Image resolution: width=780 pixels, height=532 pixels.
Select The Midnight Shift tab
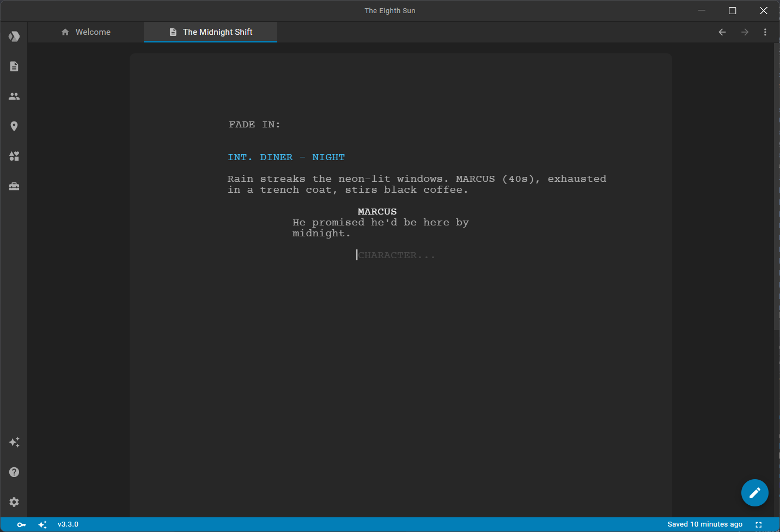coord(210,32)
